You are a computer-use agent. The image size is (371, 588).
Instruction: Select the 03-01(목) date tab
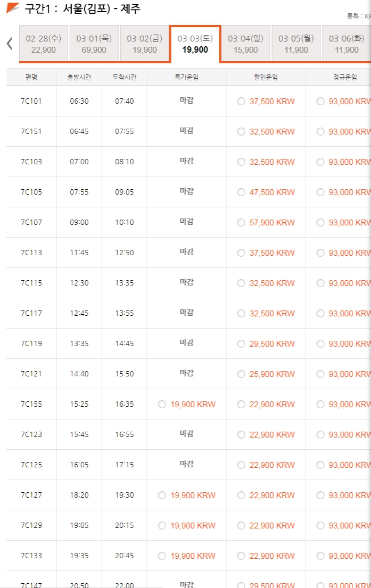(x=94, y=44)
